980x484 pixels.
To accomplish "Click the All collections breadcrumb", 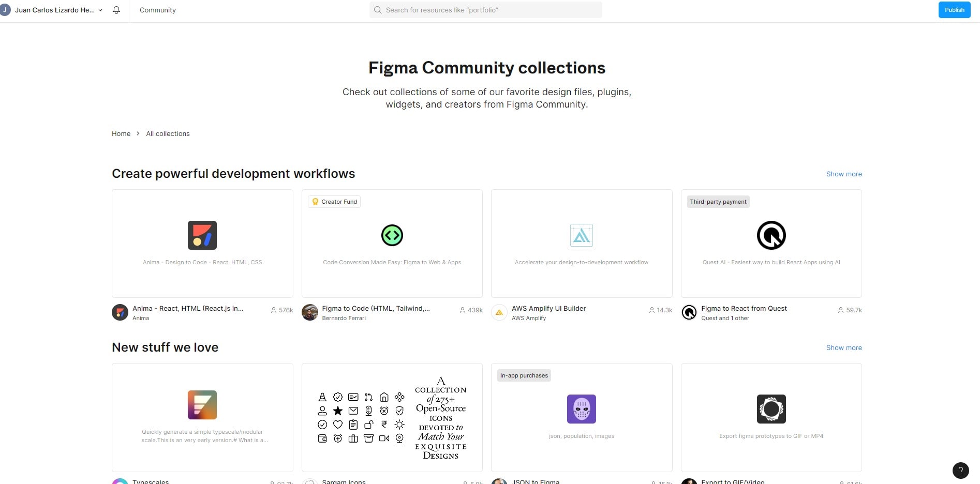I will 168,133.
